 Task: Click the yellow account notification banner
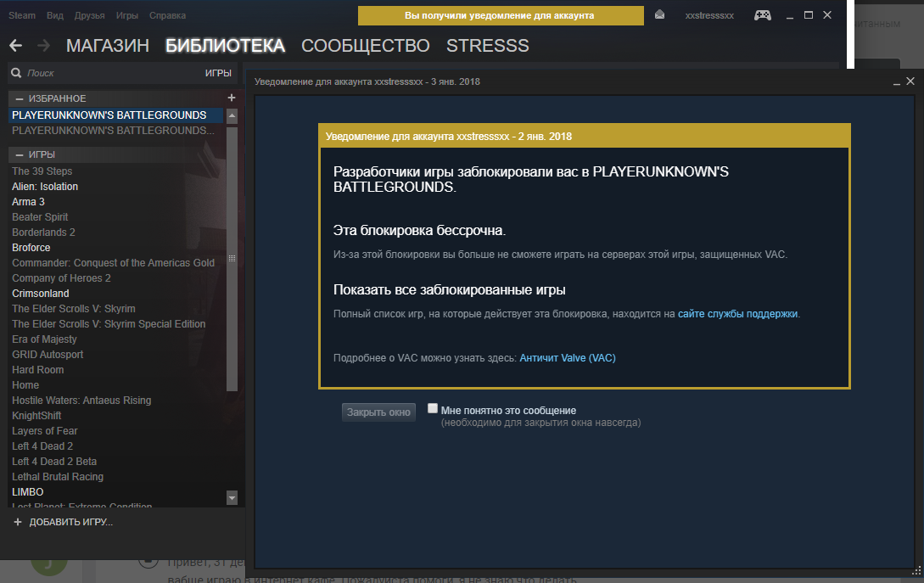click(x=501, y=15)
